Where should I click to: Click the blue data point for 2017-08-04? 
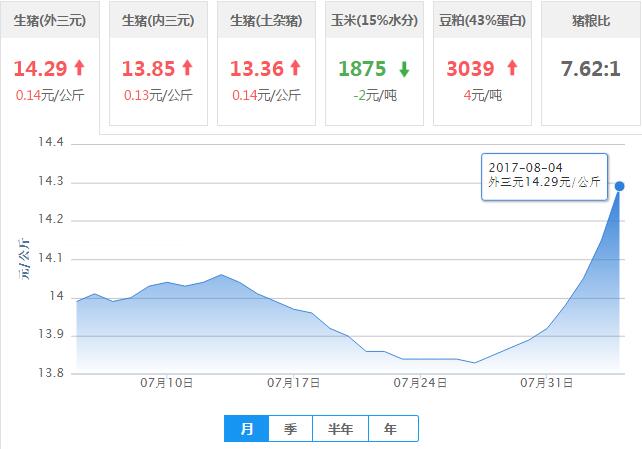619,186
